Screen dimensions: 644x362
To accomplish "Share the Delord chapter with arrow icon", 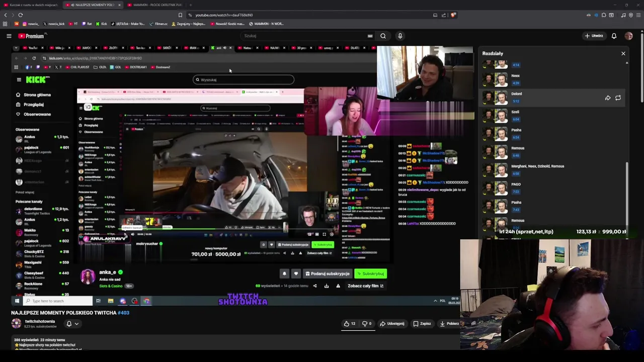I will (x=608, y=98).
